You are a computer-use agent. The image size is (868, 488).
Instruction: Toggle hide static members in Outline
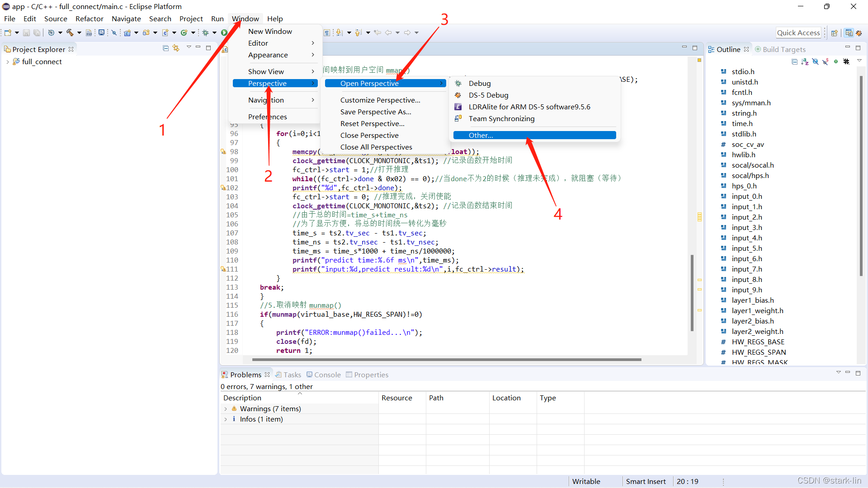[826, 61]
